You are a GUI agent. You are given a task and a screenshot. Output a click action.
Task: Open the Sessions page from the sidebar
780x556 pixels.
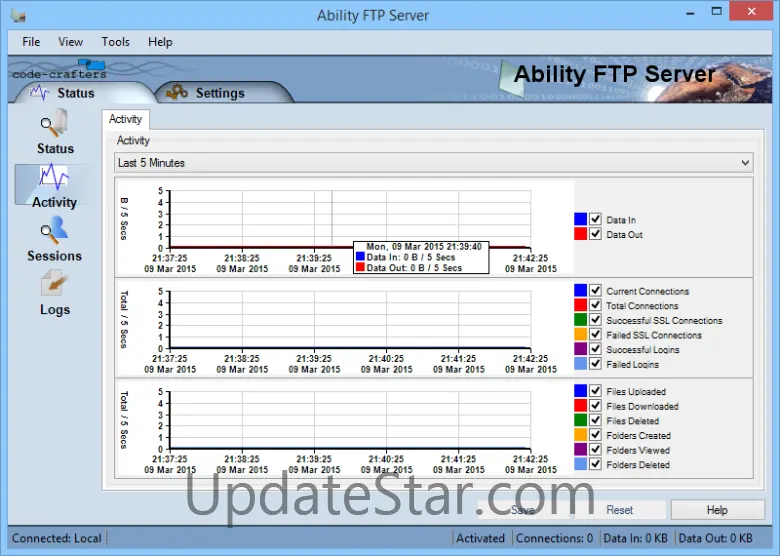(x=54, y=240)
